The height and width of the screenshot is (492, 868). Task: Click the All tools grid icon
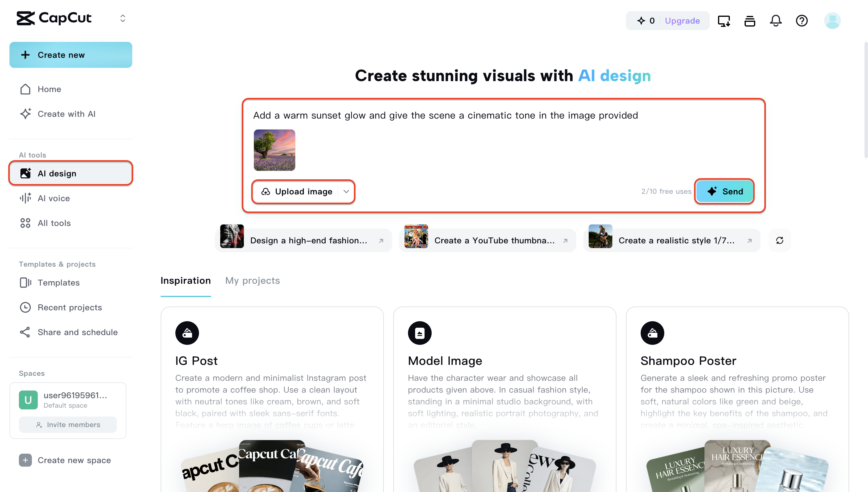click(25, 223)
